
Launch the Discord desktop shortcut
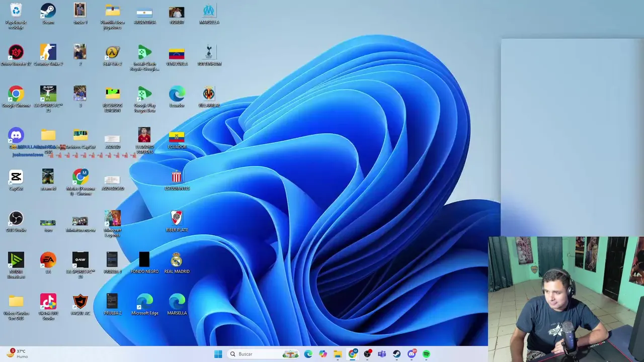[16, 138]
